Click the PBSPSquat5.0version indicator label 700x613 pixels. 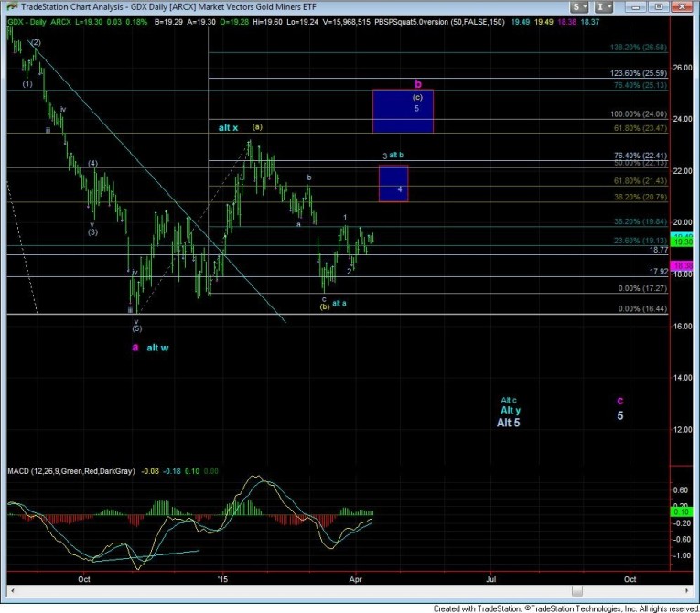[439, 22]
